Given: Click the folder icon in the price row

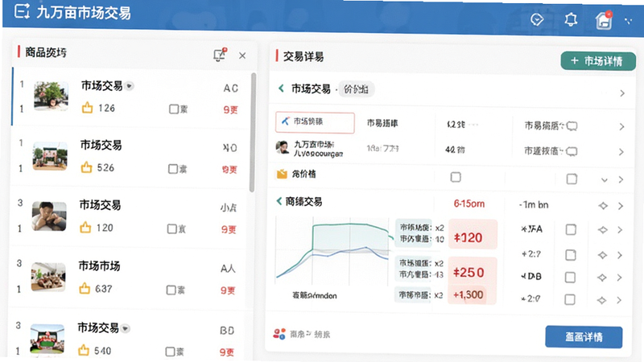Looking at the screenshot, I should click(x=283, y=174).
